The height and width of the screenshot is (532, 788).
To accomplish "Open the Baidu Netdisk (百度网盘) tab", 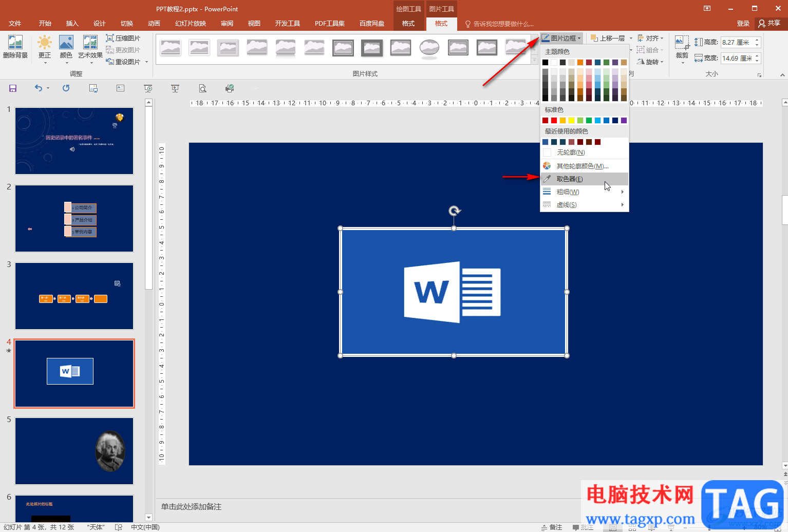I will (372, 24).
